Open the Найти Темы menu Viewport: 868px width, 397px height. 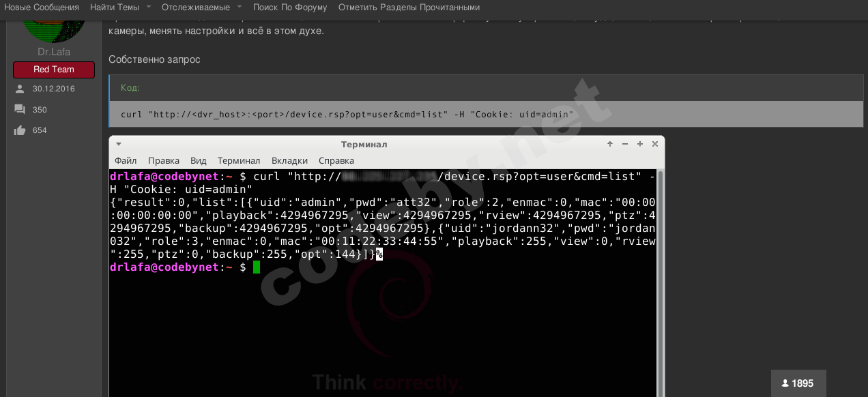[115, 8]
